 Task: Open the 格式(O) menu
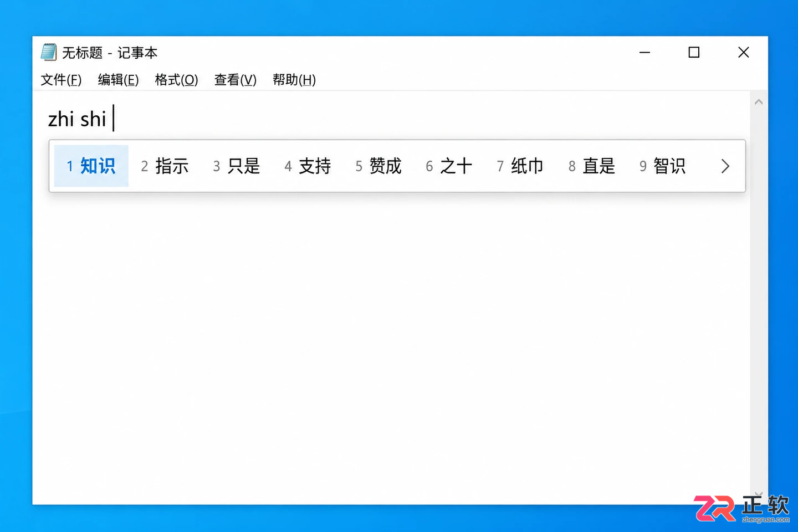[x=176, y=80]
